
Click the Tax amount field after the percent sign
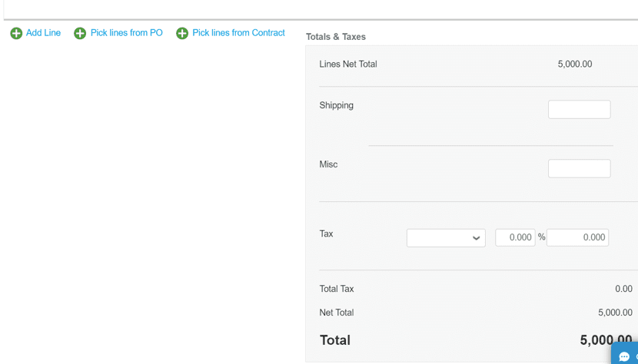click(x=577, y=237)
